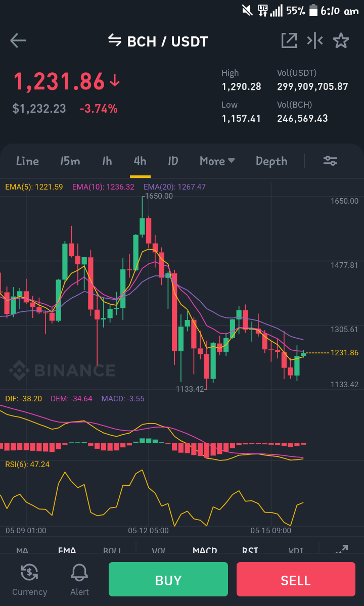Switch to the 15m timeframe
The image size is (364, 606).
click(70, 161)
